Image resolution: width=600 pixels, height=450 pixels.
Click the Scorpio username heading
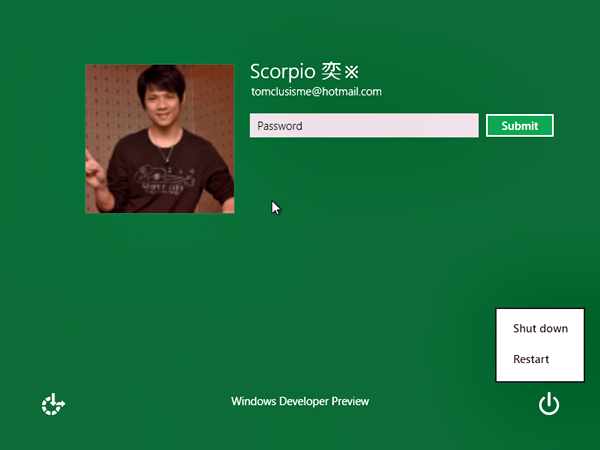point(282,72)
